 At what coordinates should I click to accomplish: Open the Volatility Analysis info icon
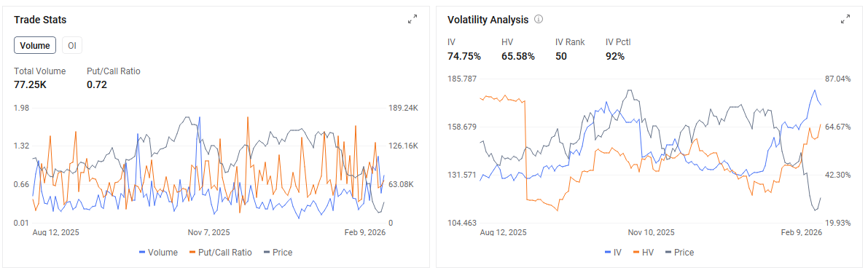tap(538, 20)
